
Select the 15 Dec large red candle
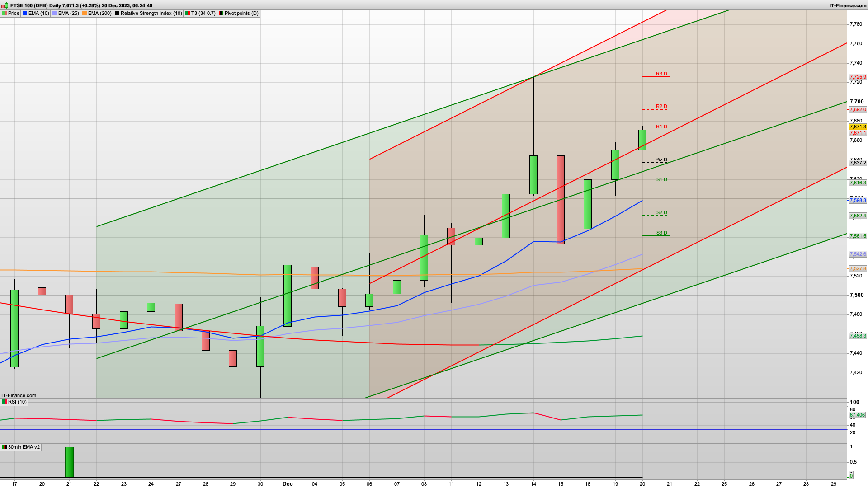pyautogui.click(x=561, y=200)
